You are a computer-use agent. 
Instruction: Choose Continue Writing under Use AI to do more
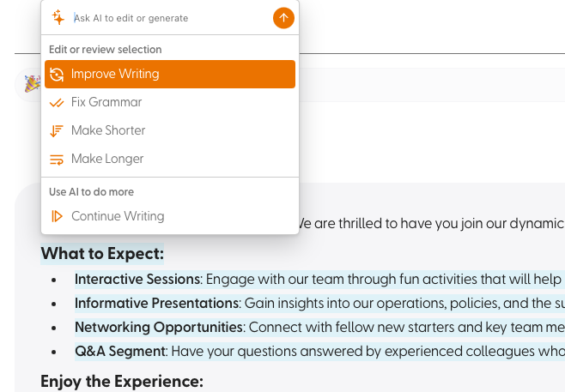[x=170, y=216]
